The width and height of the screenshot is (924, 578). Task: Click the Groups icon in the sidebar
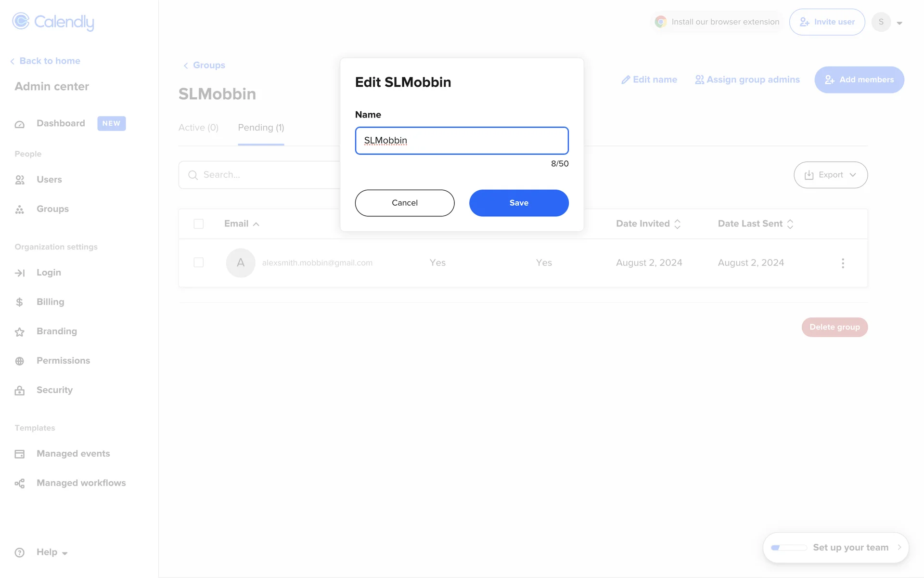(20, 210)
